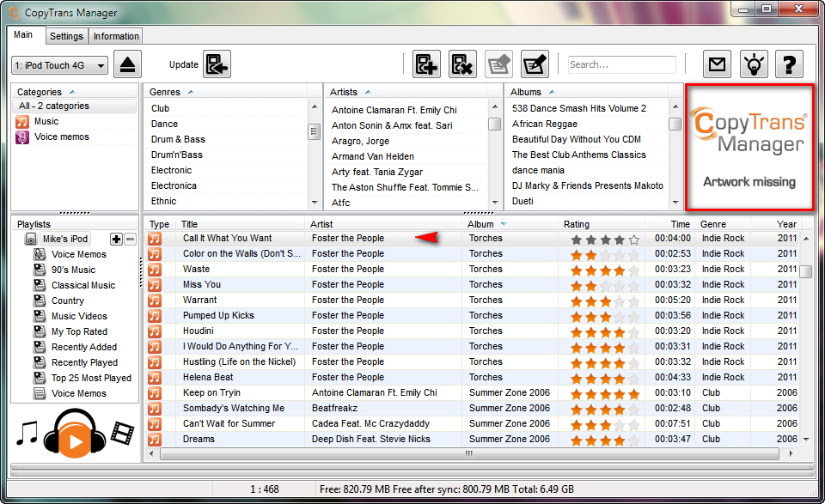The image size is (825, 504).
Task: Start playback with the orange headphones play button
Action: coord(75,434)
